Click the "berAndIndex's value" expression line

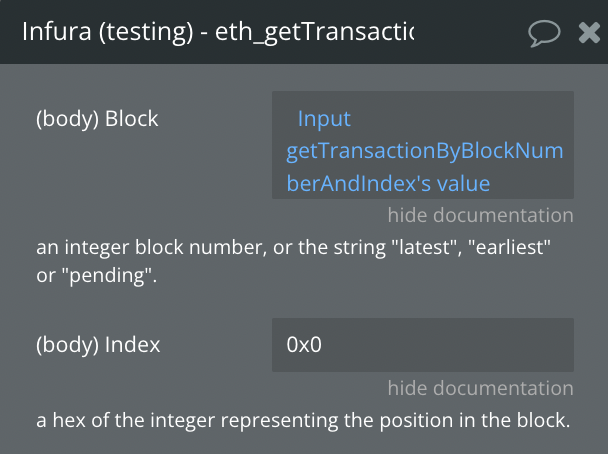coord(388,183)
